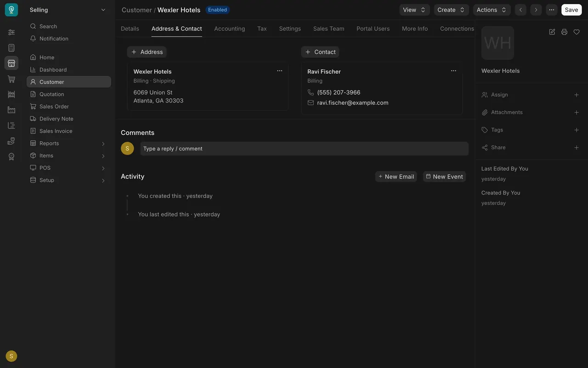Click the WH customer avatar thumbnail
This screenshot has width=588, height=368.
tap(498, 43)
